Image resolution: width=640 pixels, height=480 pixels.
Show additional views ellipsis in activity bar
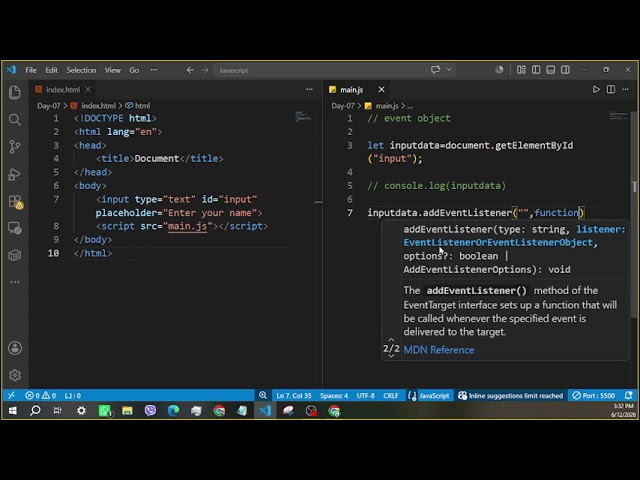(x=15, y=282)
